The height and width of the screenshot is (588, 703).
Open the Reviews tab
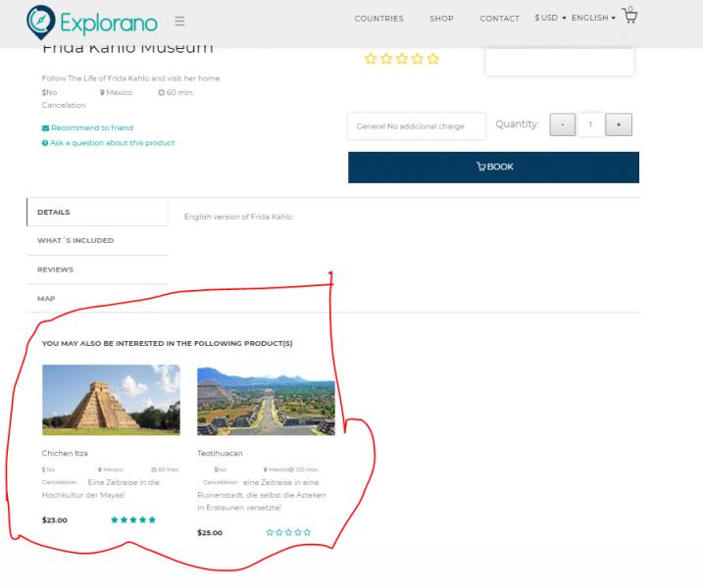click(56, 269)
